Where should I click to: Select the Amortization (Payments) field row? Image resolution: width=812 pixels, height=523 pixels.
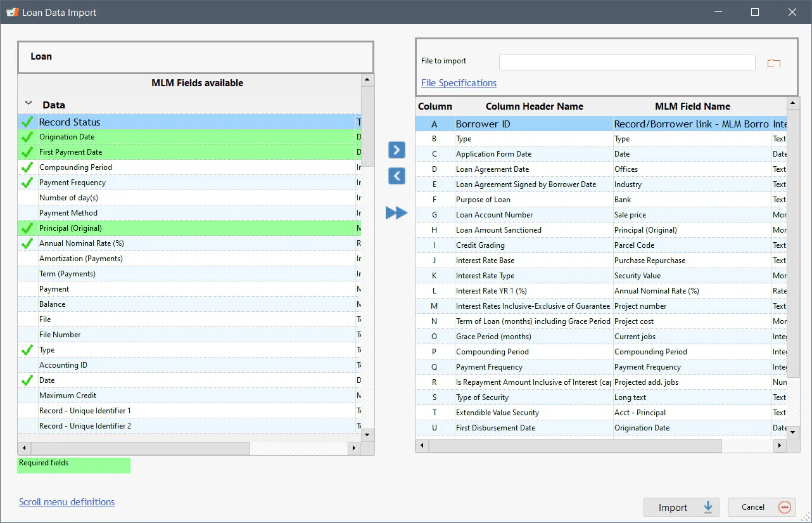(189, 259)
